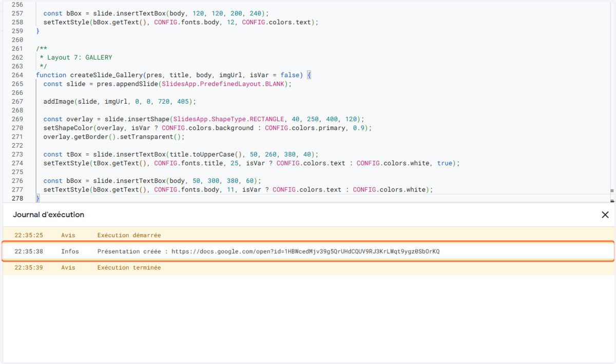Click the setShapeColor call on line 270
The height and width of the screenshot is (364, 616).
[207, 128]
